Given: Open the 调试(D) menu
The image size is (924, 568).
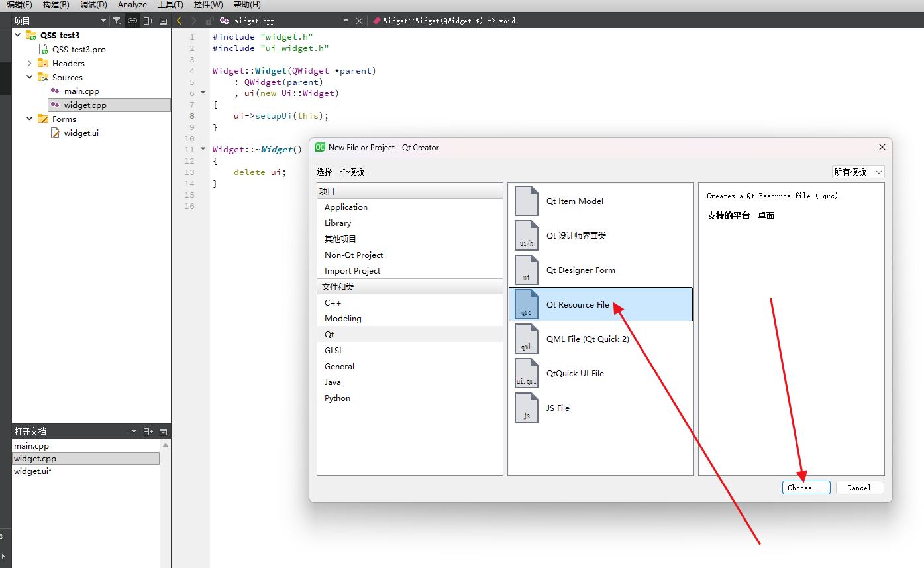Looking at the screenshot, I should coord(93,5).
